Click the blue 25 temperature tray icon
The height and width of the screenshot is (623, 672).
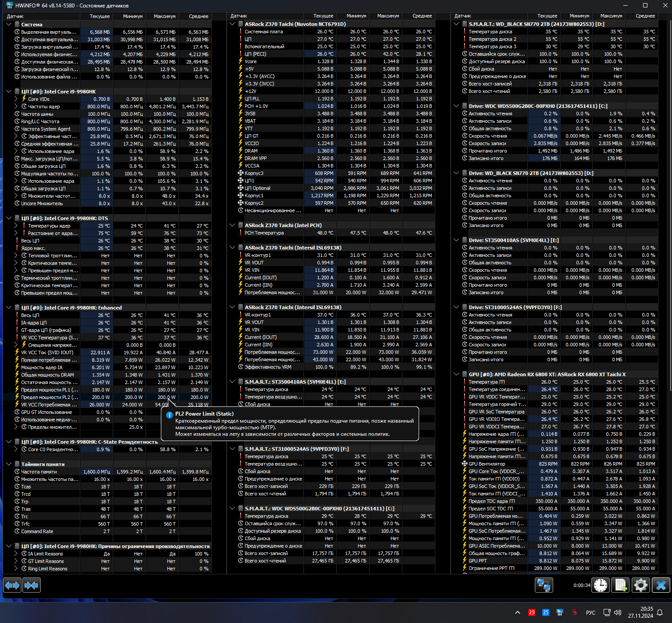point(546,612)
